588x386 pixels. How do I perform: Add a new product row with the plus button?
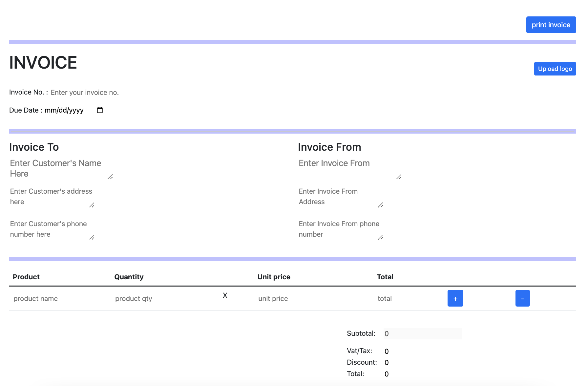point(455,298)
